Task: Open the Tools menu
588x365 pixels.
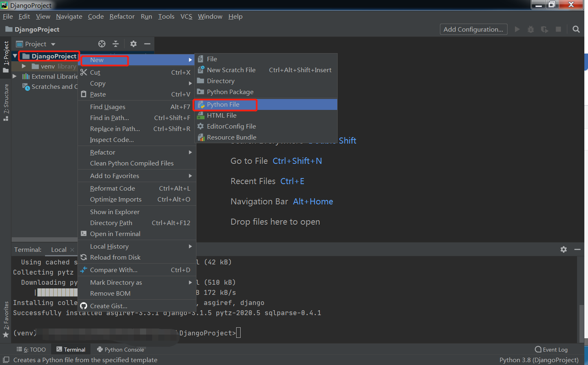Action: point(166,16)
